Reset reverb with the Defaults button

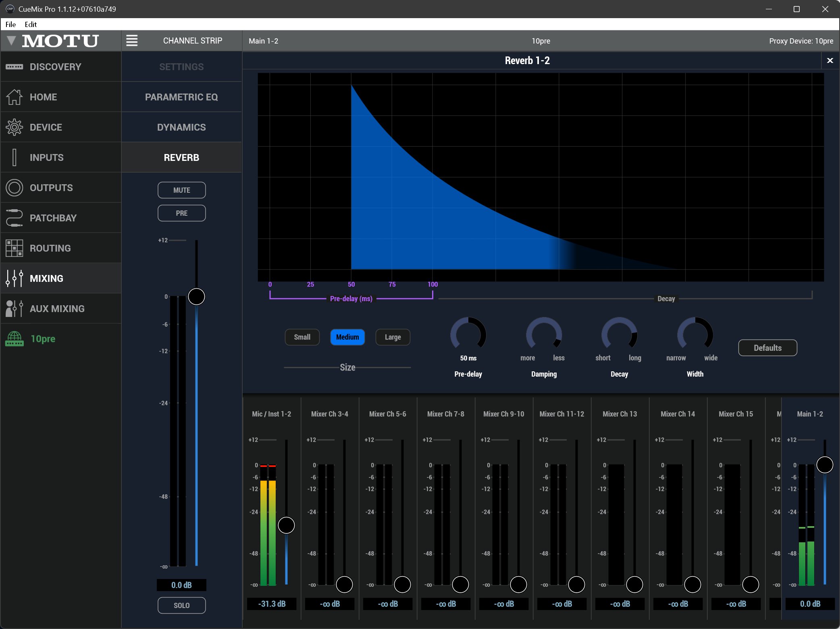[x=767, y=348]
